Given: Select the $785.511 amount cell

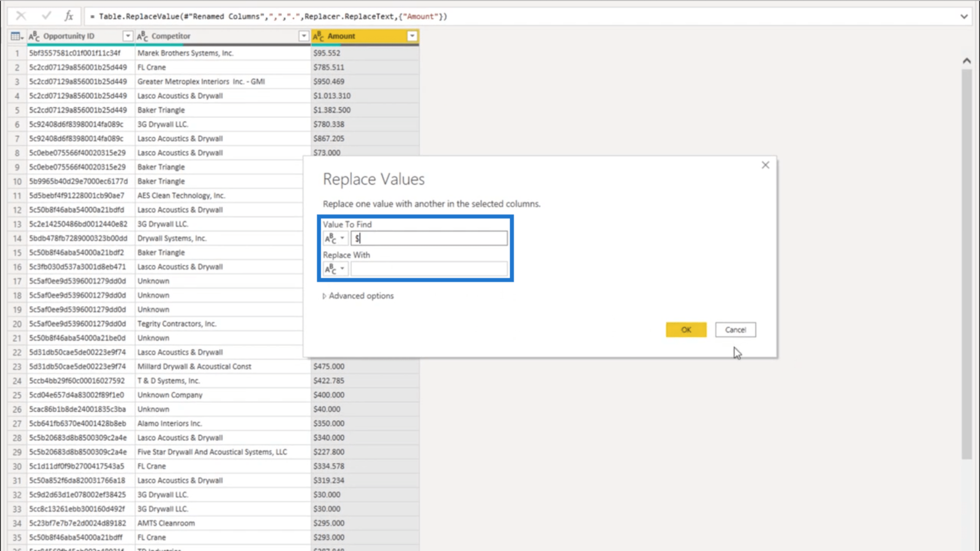Looking at the screenshot, I should point(365,67).
